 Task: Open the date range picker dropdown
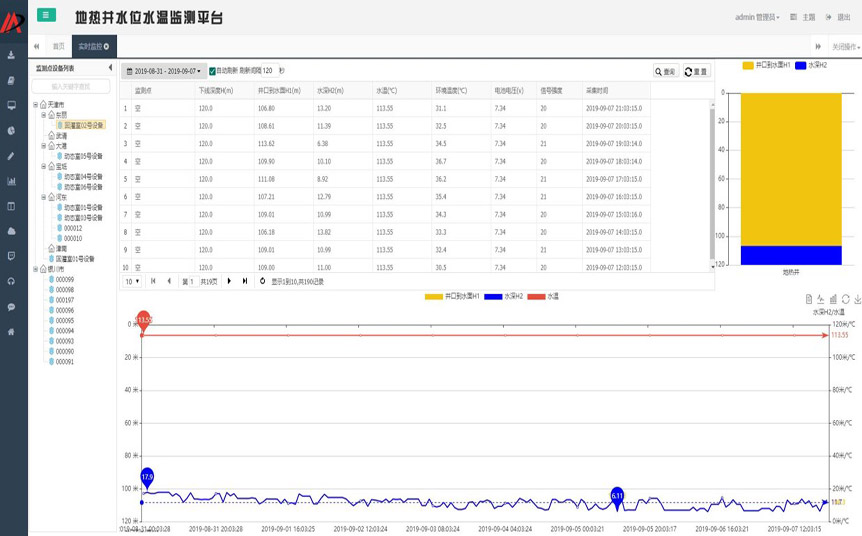[163, 71]
